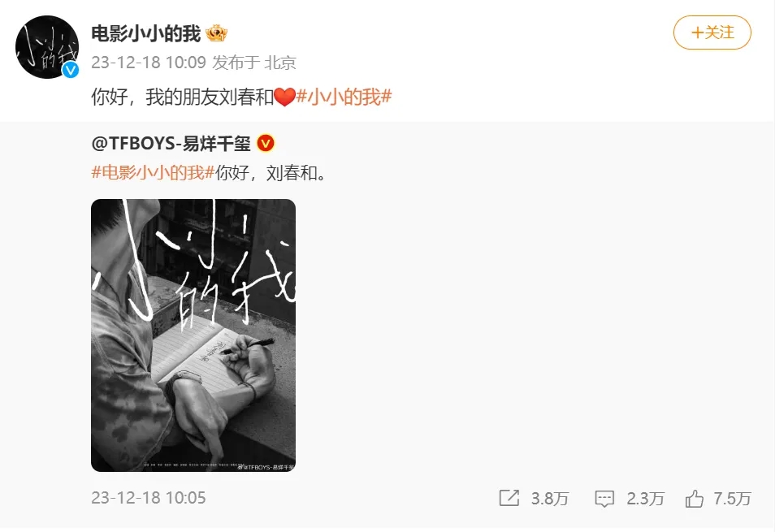Open 电影小小的我 account name
The width and height of the screenshot is (775, 532).
146,33
